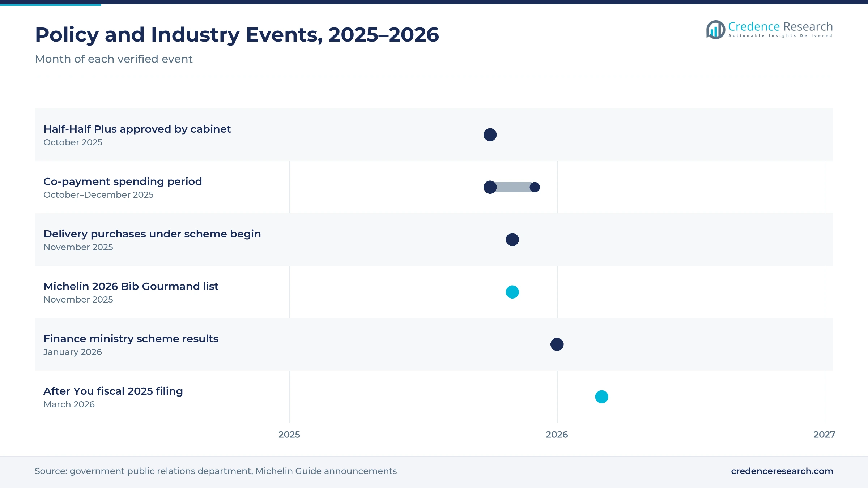
Task: Select 'Michelin 2026 Bib Gourmand list' text
Action: (131, 286)
